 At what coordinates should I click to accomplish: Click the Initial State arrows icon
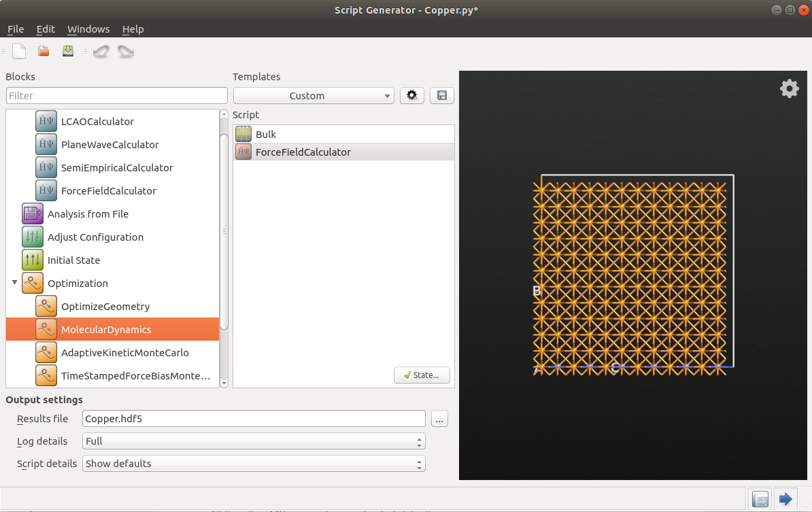pyautogui.click(x=32, y=260)
